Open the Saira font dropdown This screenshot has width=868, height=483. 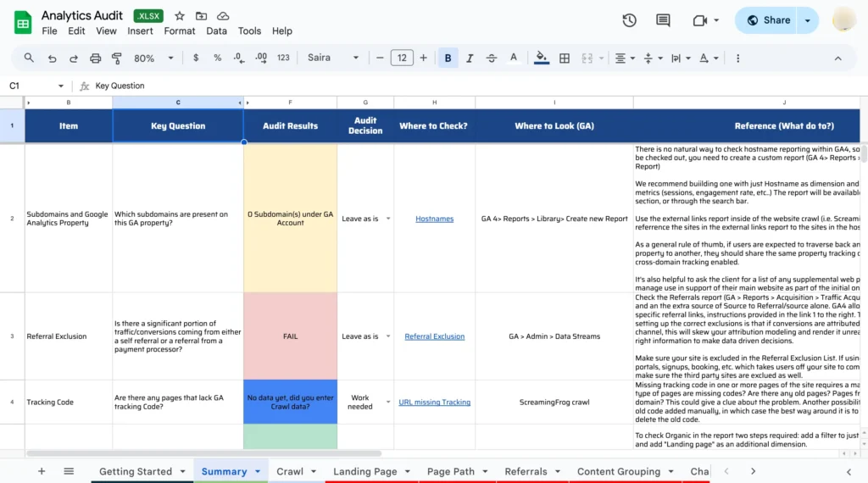(x=332, y=58)
